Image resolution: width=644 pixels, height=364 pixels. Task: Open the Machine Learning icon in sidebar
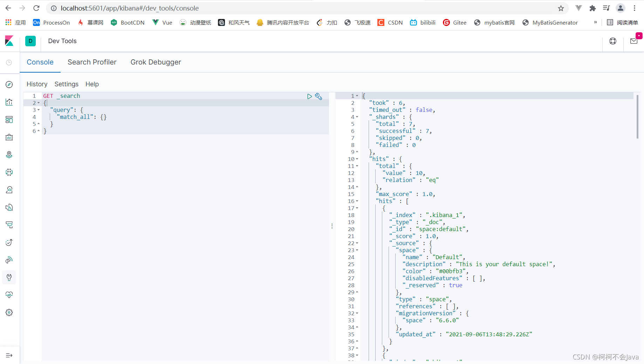(9, 172)
